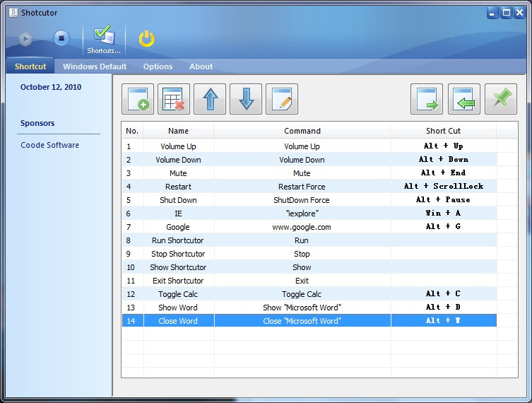
Task: Click the add new shortcut icon
Action: coord(138,99)
